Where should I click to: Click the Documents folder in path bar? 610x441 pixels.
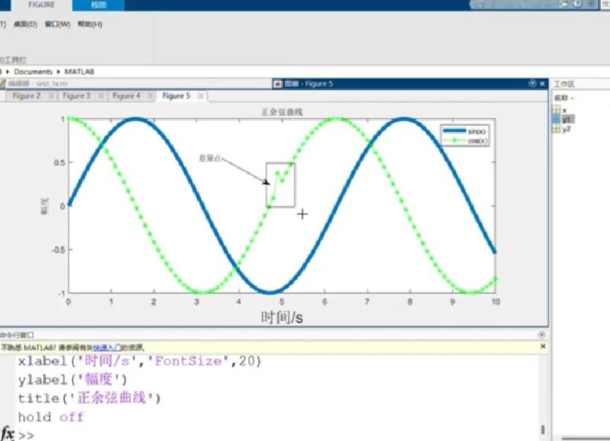(33, 72)
